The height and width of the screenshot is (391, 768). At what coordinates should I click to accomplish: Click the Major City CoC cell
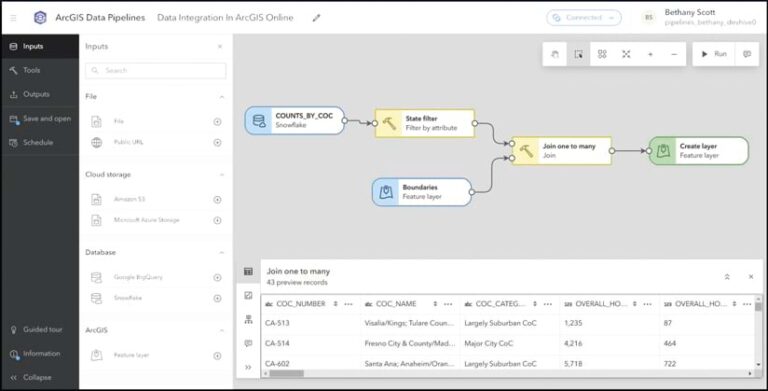tap(510, 343)
